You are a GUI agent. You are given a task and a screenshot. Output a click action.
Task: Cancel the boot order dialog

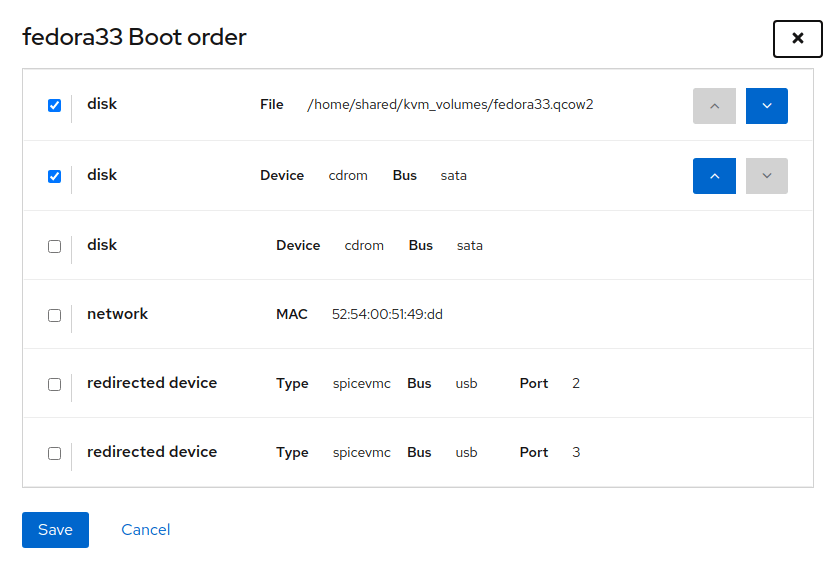[146, 530]
